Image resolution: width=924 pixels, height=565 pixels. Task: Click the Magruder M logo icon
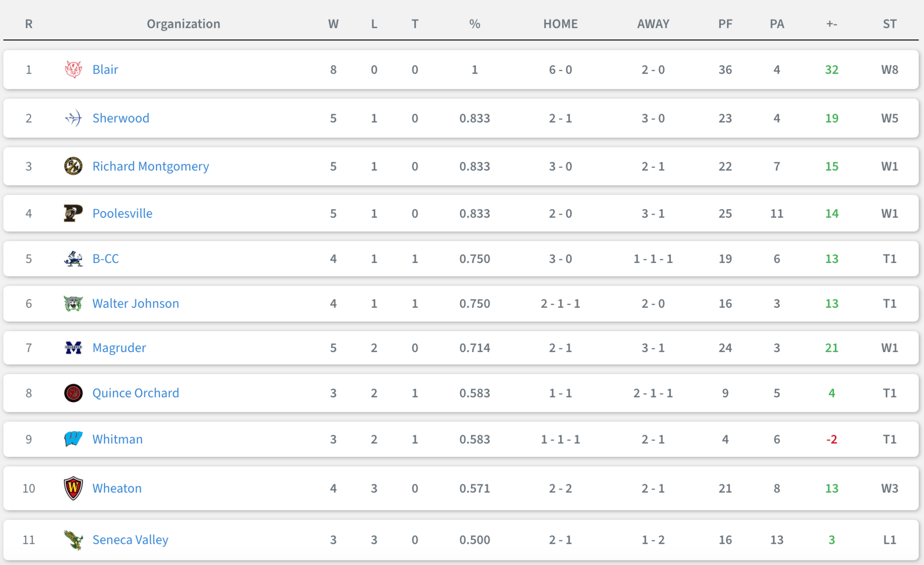tap(73, 348)
